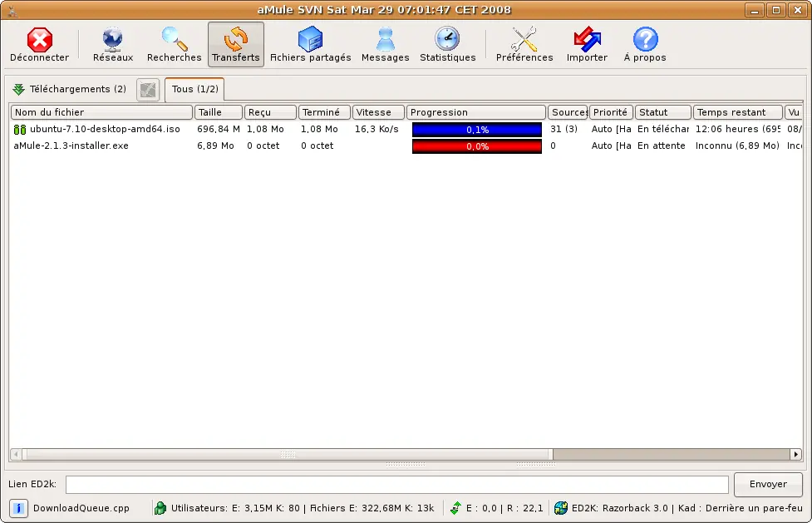Sort by Reçu column header
812x523 pixels.
coord(270,112)
